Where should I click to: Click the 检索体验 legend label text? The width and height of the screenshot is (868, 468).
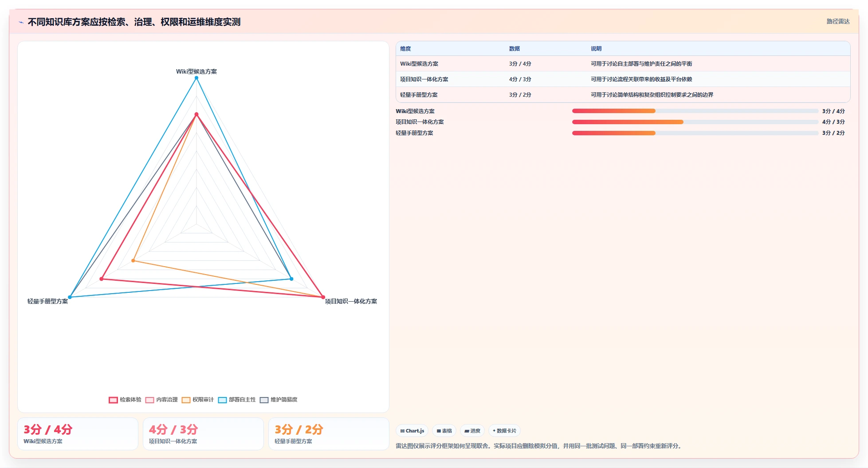130,400
